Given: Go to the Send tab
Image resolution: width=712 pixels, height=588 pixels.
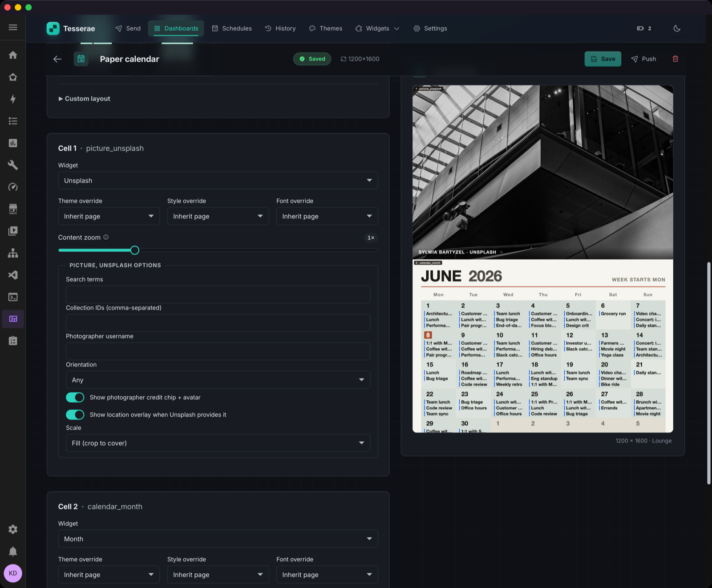Looking at the screenshot, I should tap(128, 28).
